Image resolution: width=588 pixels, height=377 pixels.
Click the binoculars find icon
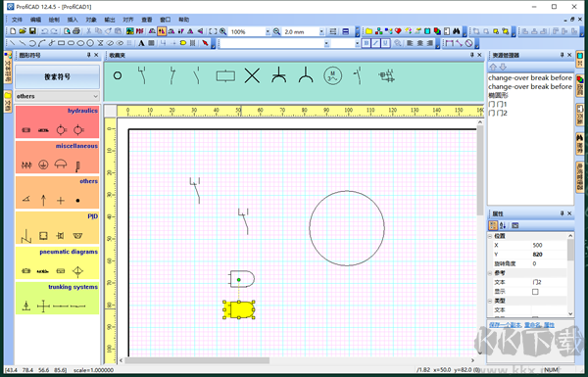[x=457, y=31]
